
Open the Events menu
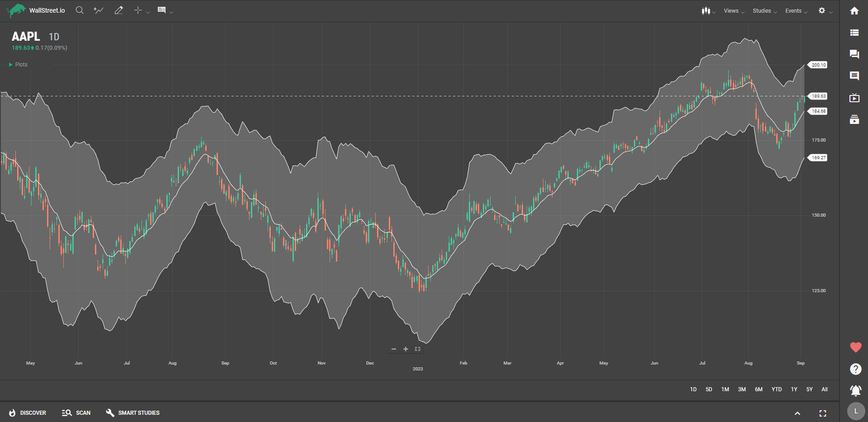(x=796, y=11)
